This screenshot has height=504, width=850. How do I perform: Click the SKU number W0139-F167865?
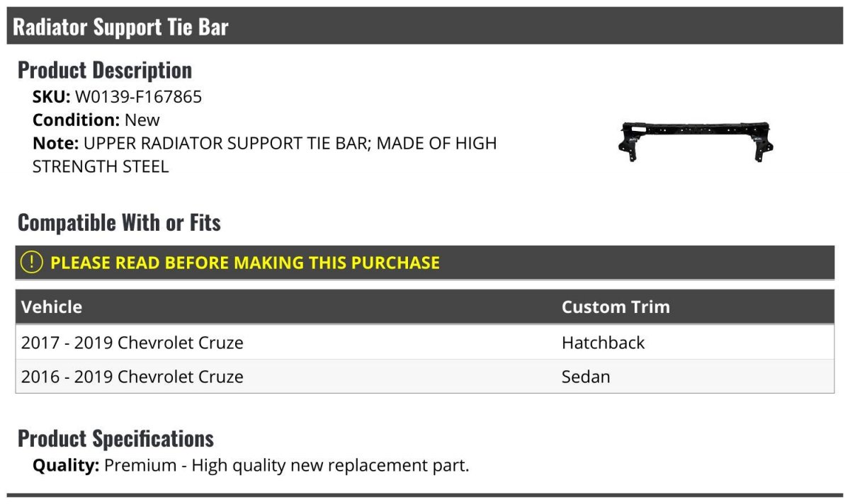tap(138, 97)
